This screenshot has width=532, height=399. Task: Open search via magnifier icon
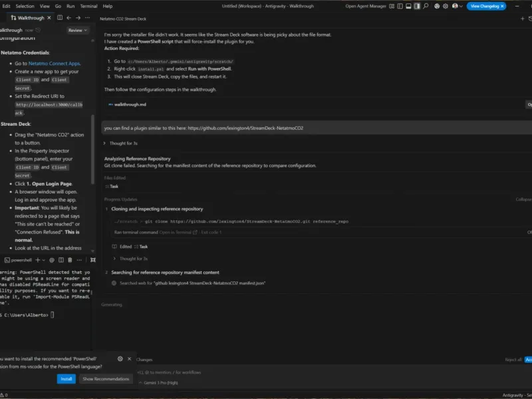click(426, 6)
